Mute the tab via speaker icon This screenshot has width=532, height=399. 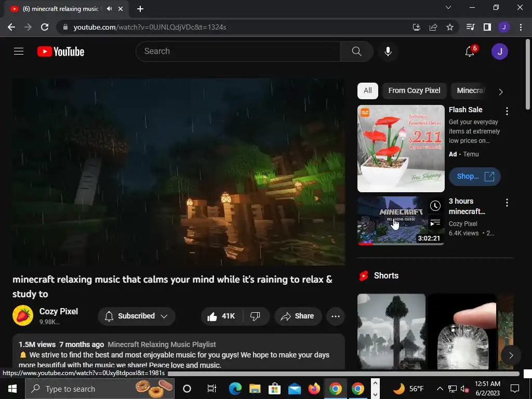click(x=109, y=9)
